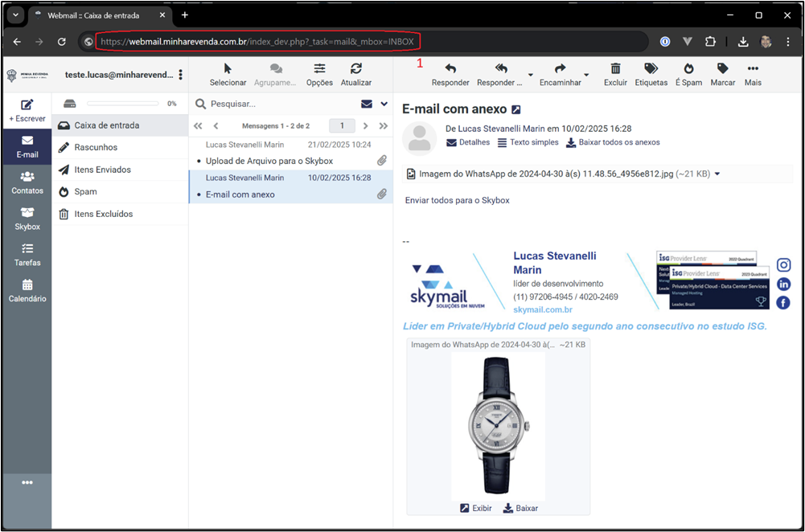Open the attachment filename dropdown arrow

[x=717, y=174]
